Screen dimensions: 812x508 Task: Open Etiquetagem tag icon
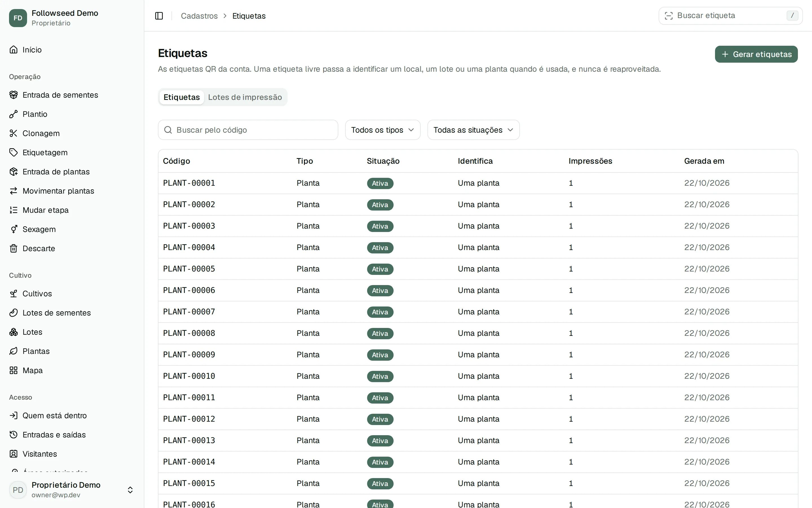click(x=14, y=152)
